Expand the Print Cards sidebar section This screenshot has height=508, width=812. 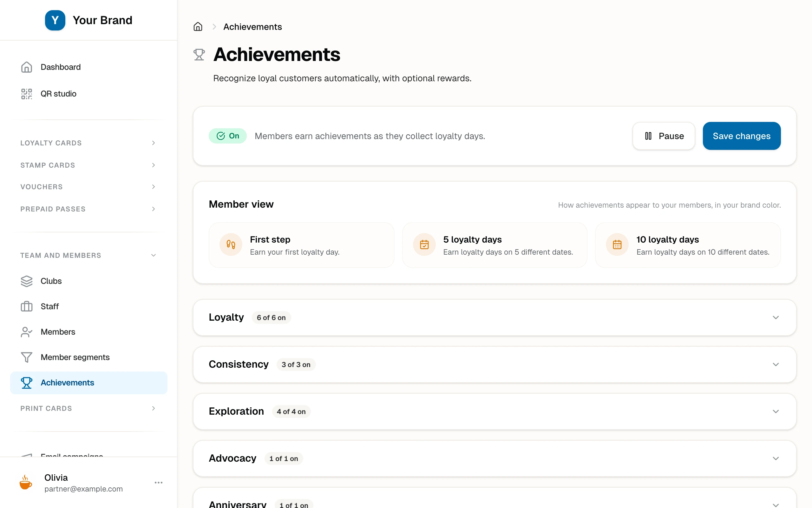coord(88,408)
